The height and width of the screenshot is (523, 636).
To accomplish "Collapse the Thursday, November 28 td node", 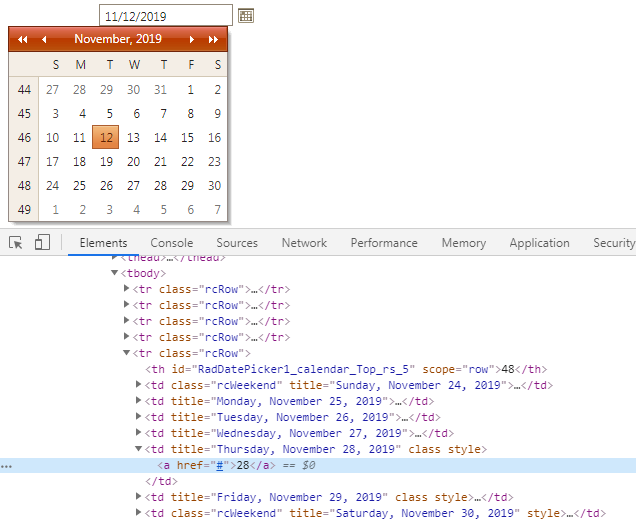I will click(138, 448).
